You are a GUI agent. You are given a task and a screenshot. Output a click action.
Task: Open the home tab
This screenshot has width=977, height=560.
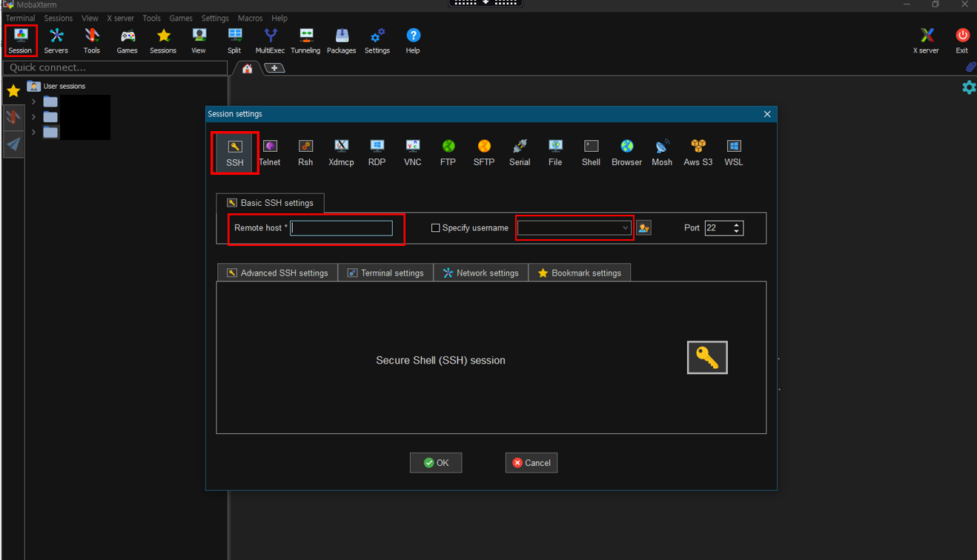click(247, 68)
